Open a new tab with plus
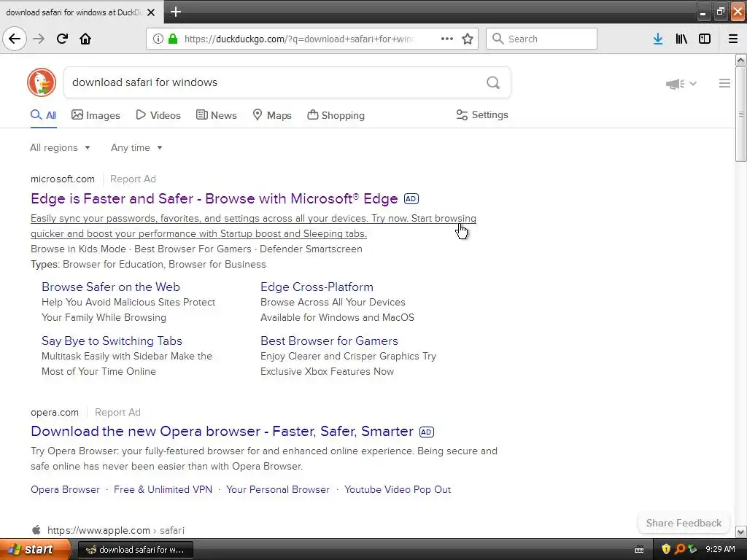Screen dimensions: 747x560 (175, 12)
